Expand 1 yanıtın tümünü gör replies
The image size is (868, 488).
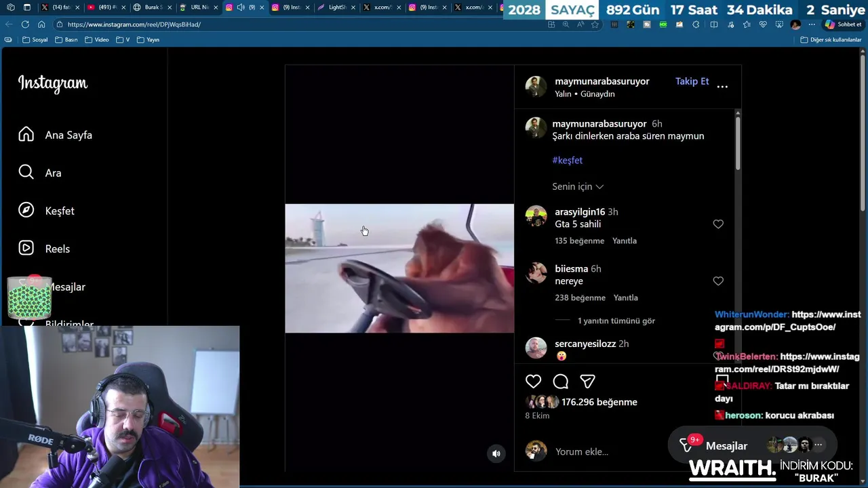point(616,321)
